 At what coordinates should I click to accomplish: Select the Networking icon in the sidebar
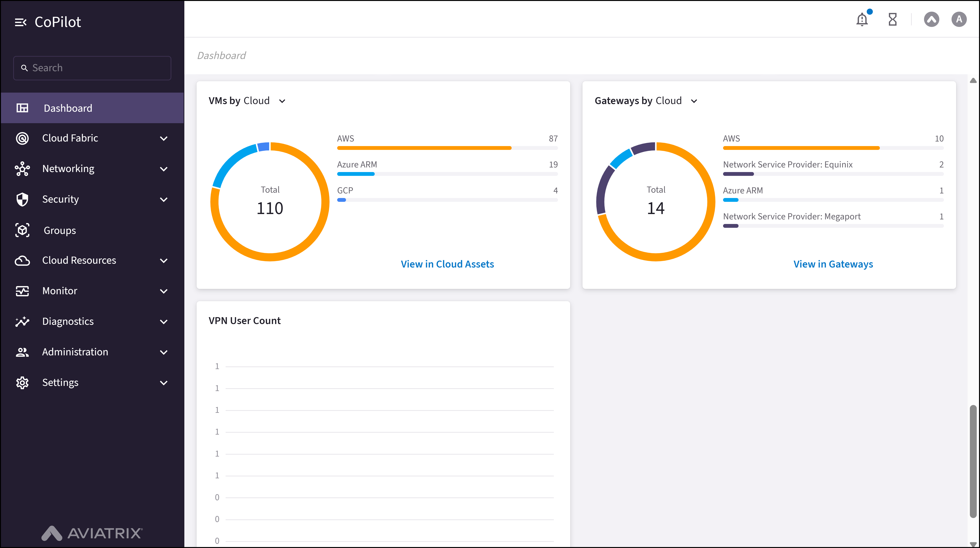[x=22, y=168]
